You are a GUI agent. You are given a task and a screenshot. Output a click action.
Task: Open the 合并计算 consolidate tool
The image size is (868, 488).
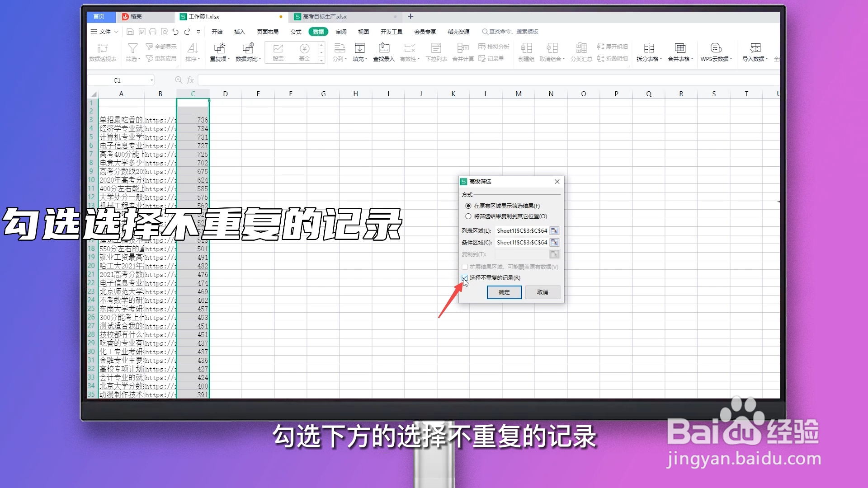(462, 52)
